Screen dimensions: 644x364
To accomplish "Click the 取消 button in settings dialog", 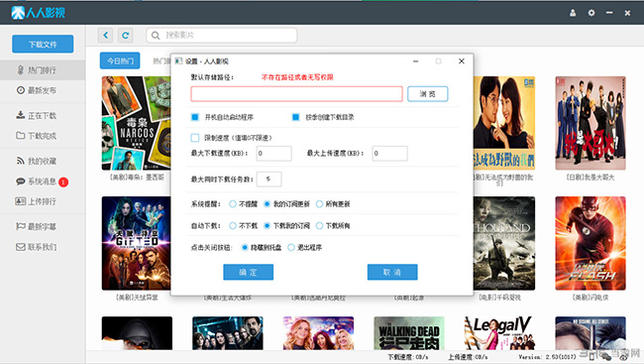I will click(x=392, y=273).
